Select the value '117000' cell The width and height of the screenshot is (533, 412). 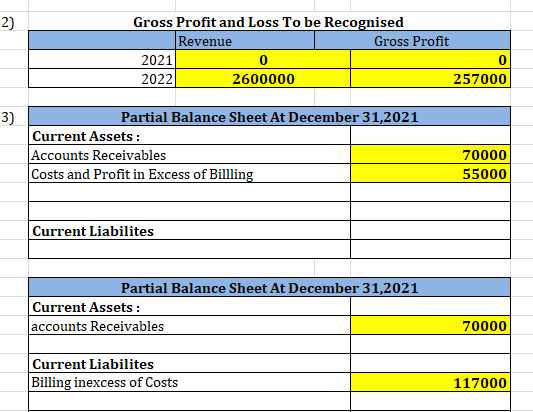point(430,382)
